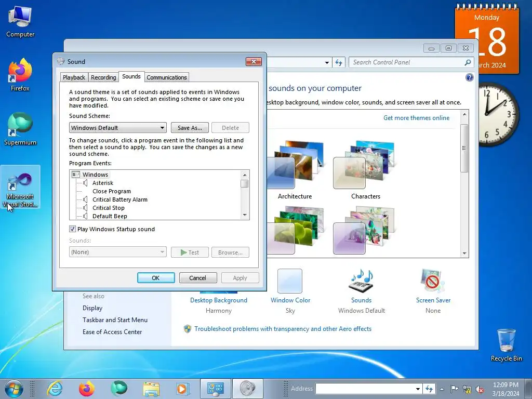The width and height of the screenshot is (532, 399).
Task: Open Taskbar and Start Menu link
Action: pos(115,320)
